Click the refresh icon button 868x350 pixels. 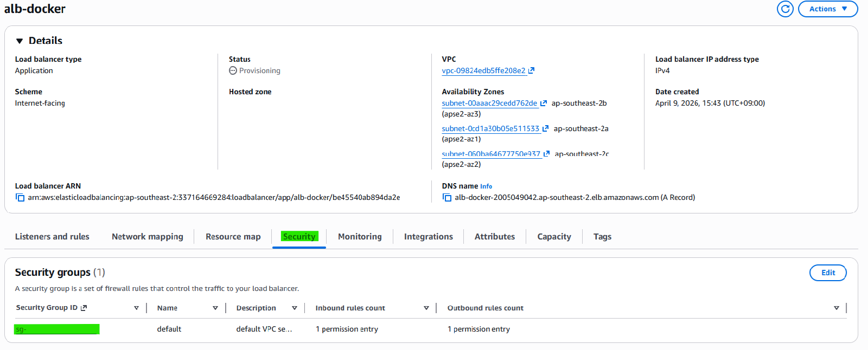785,9
